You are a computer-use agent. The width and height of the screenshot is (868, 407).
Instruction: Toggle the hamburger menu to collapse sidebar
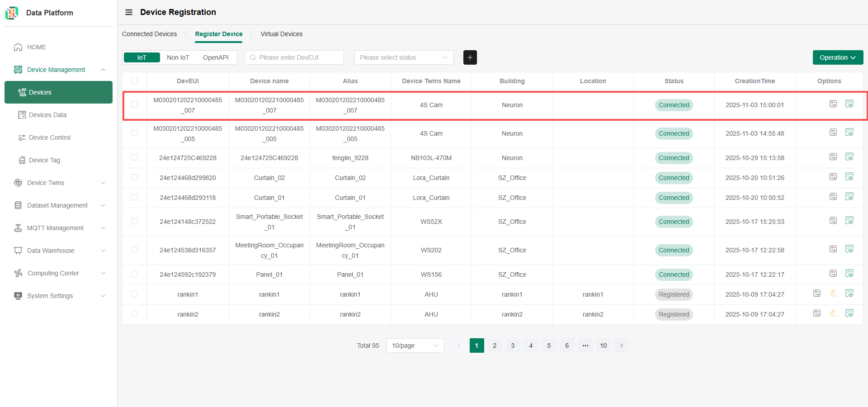pos(129,12)
